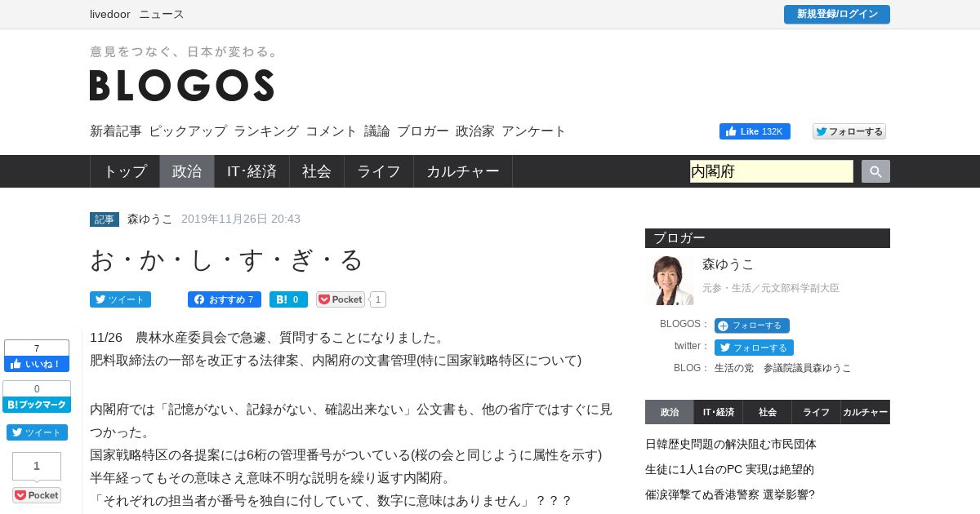Image resolution: width=980 pixels, height=514 pixels.
Task: Click the search magnifier button
Action: pyautogui.click(x=875, y=171)
